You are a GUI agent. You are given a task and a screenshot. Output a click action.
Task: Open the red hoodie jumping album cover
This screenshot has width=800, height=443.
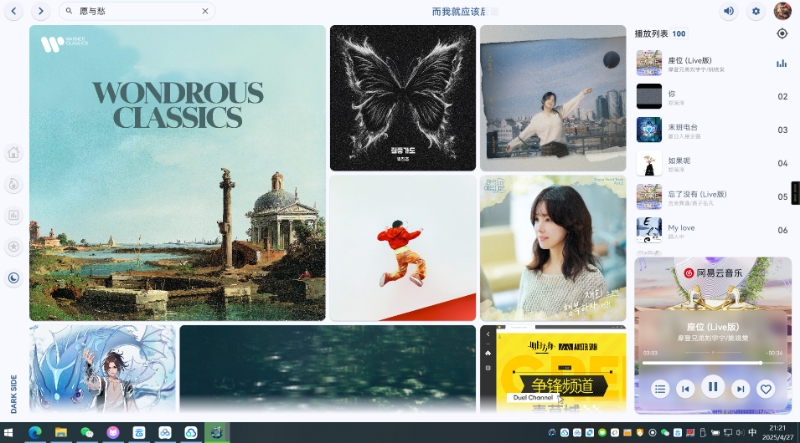click(403, 248)
